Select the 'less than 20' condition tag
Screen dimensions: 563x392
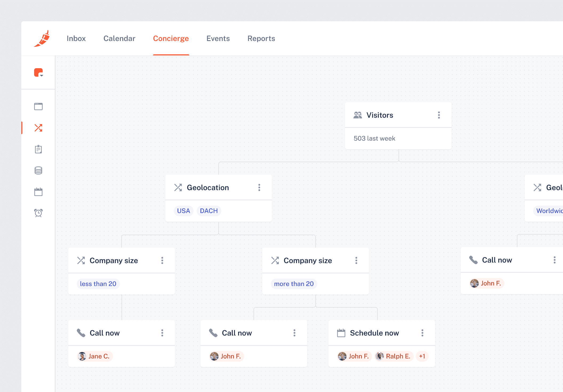[98, 284]
